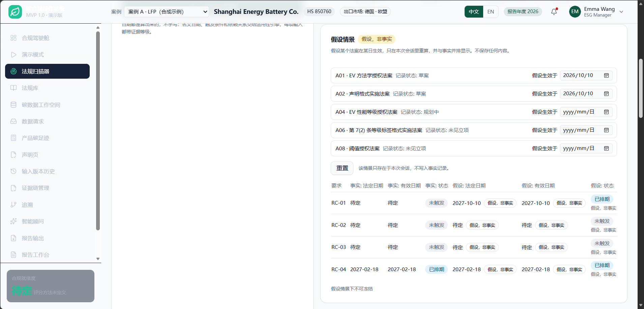The height and width of the screenshot is (309, 644).
Task: Open calendar picker for A01 effective date
Action: (x=606, y=75)
